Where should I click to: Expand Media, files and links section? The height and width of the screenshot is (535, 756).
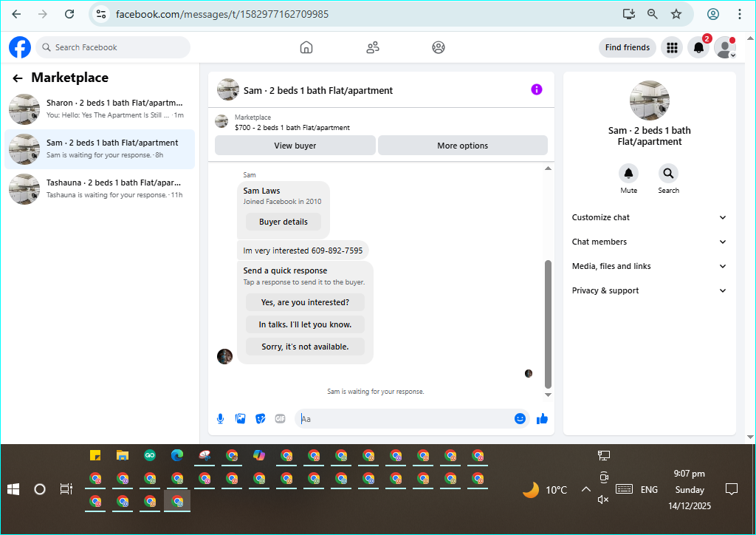(x=649, y=266)
